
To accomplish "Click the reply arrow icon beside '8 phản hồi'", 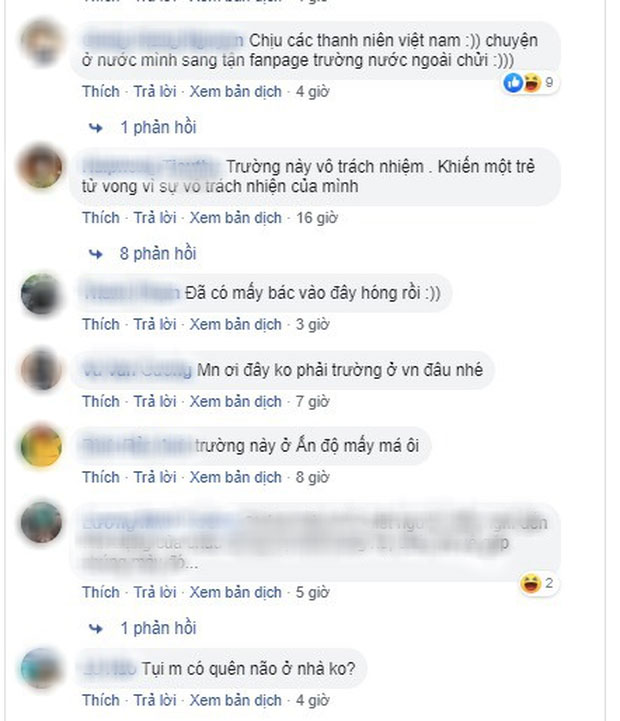I will [x=96, y=254].
